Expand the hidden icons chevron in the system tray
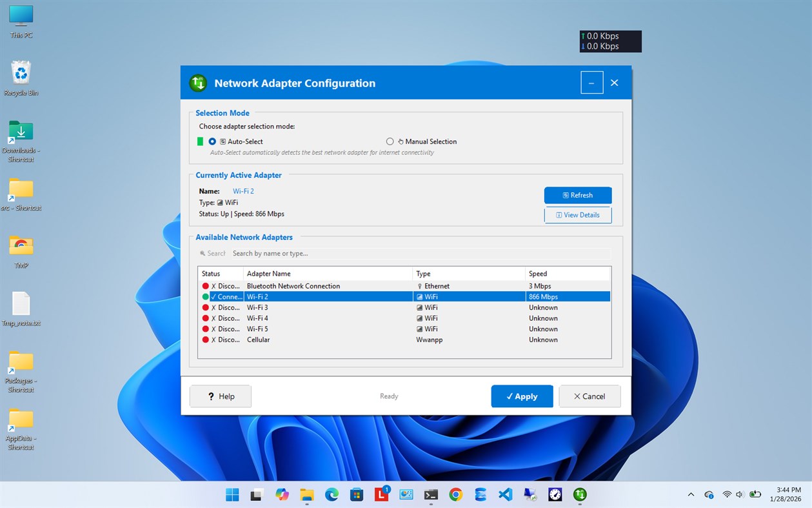Image resolution: width=812 pixels, height=508 pixels. [690, 494]
